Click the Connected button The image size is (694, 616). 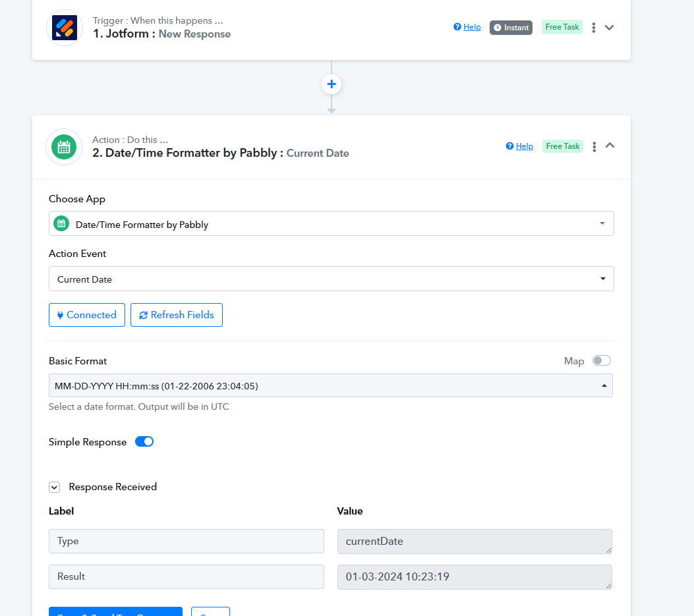87,315
